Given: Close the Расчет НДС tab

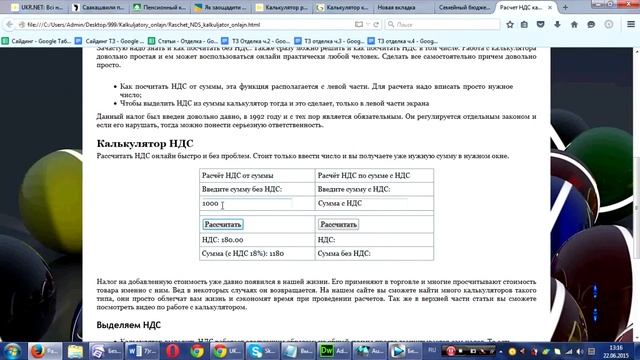Looking at the screenshot, I should [550, 7].
